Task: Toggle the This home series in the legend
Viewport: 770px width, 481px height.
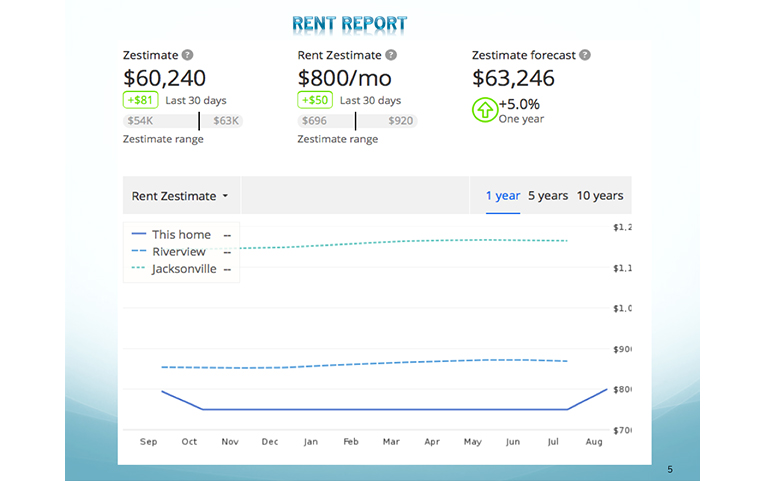Action: (x=181, y=235)
